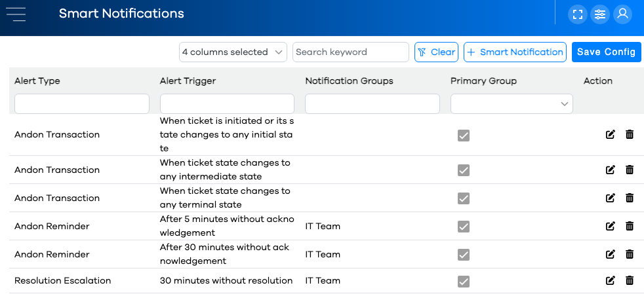Open the Primary Group filter dropdown
The width and height of the screenshot is (644, 296).
coord(512,103)
